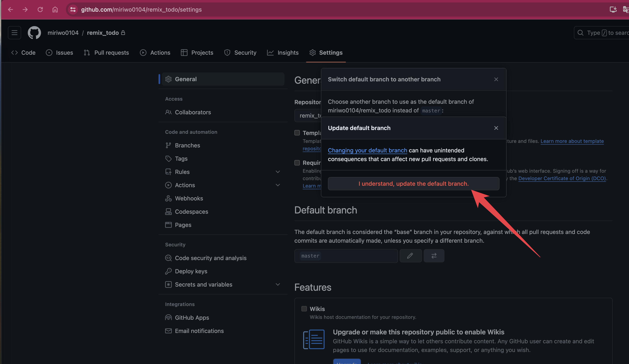The width and height of the screenshot is (629, 364).
Task: Open 'Changing your default branch' link
Action: click(367, 150)
